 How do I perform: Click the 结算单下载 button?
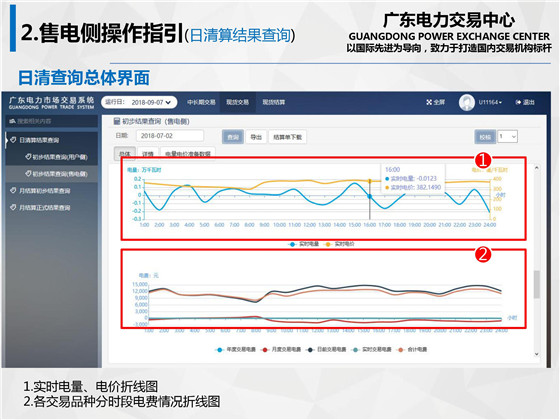[288, 137]
